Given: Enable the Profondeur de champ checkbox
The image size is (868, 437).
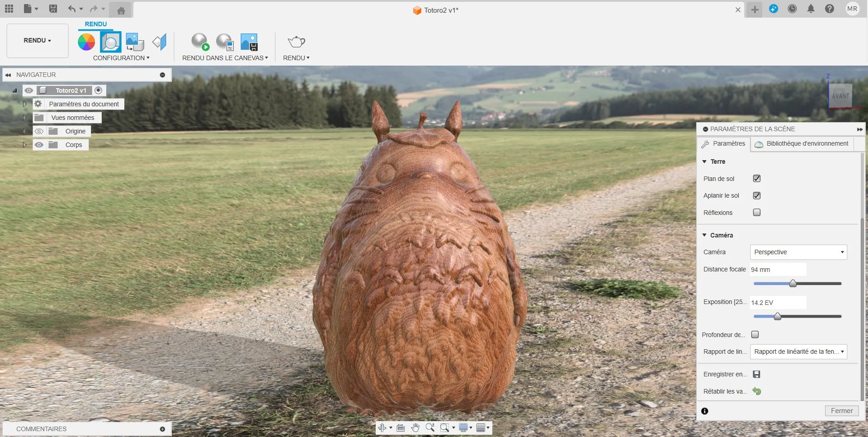Looking at the screenshot, I should click(755, 334).
